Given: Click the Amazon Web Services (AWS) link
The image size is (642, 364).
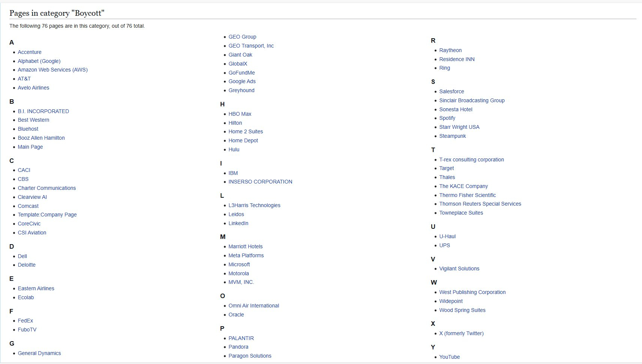Looking at the screenshot, I should [x=52, y=70].
